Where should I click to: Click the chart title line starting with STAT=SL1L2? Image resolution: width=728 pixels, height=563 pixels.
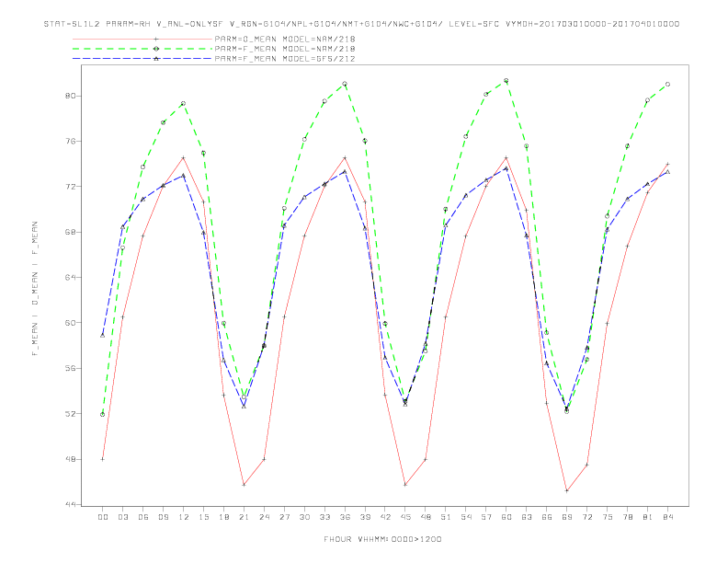(361, 24)
